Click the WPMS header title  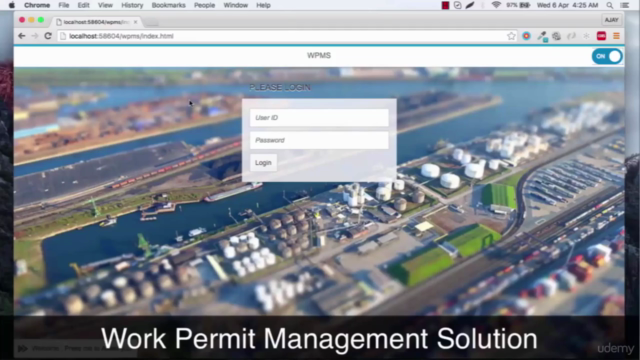(319, 56)
